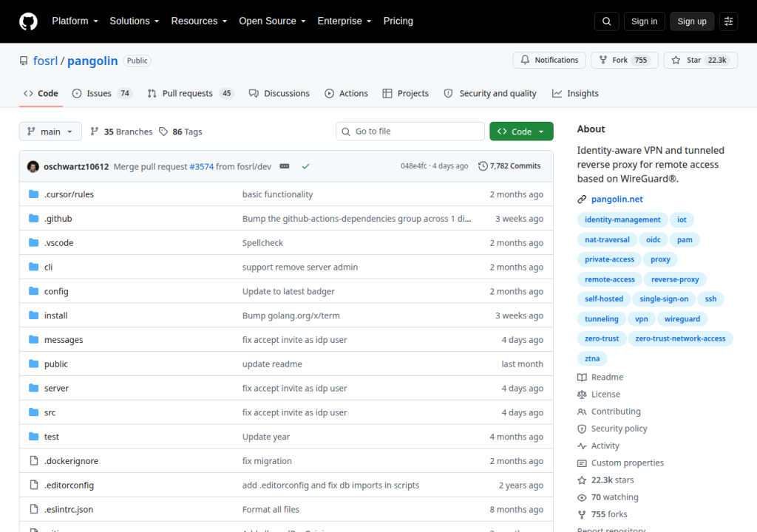The height and width of the screenshot is (532, 757).
Task: Open the Security and quality tab
Action: 490,93
